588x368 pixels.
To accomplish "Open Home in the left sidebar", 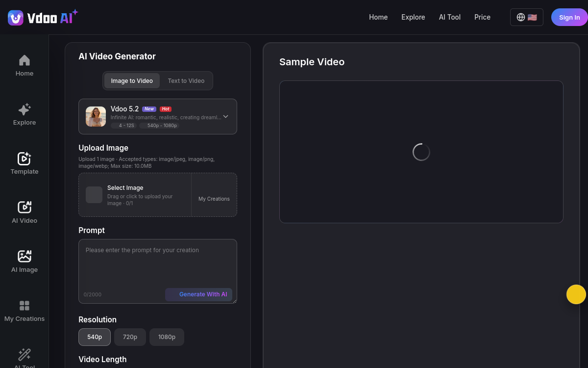I will pyautogui.click(x=24, y=66).
